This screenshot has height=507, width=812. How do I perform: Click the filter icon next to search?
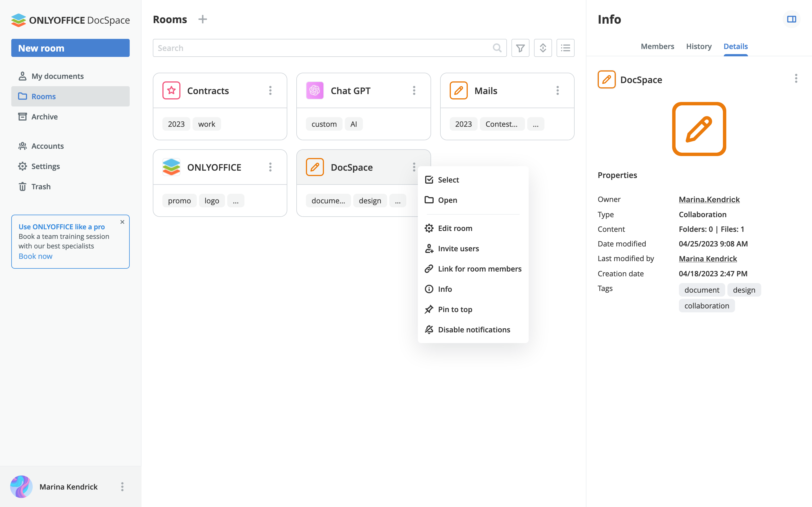click(520, 48)
